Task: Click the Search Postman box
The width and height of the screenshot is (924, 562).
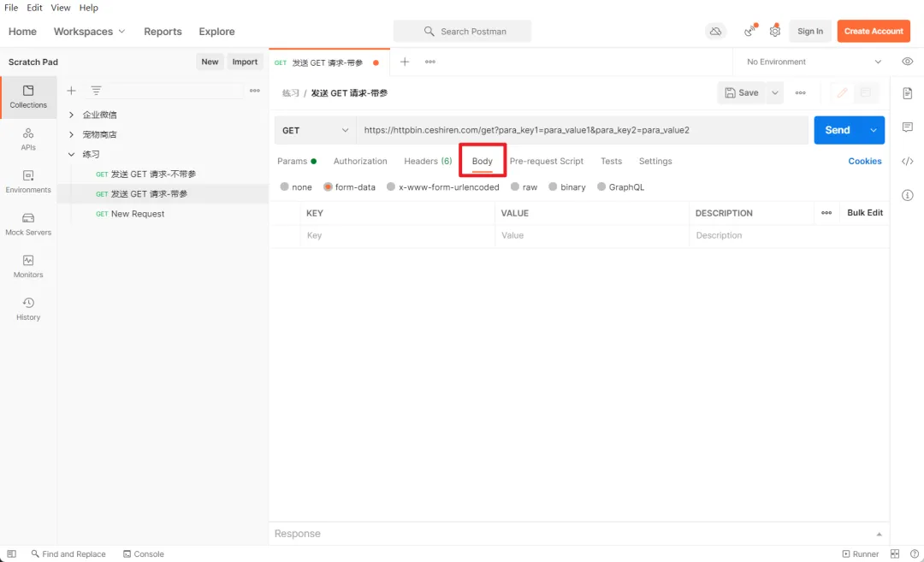Action: tap(462, 31)
